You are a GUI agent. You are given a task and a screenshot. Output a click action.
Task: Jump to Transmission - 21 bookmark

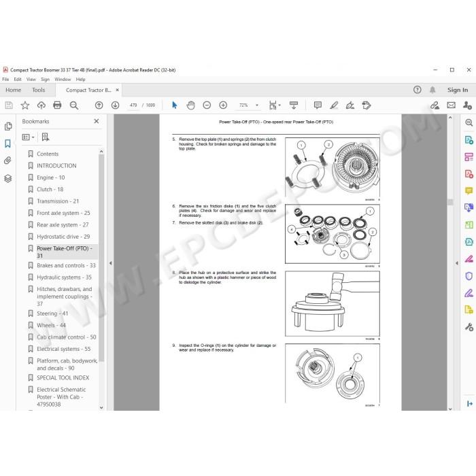coord(58,201)
